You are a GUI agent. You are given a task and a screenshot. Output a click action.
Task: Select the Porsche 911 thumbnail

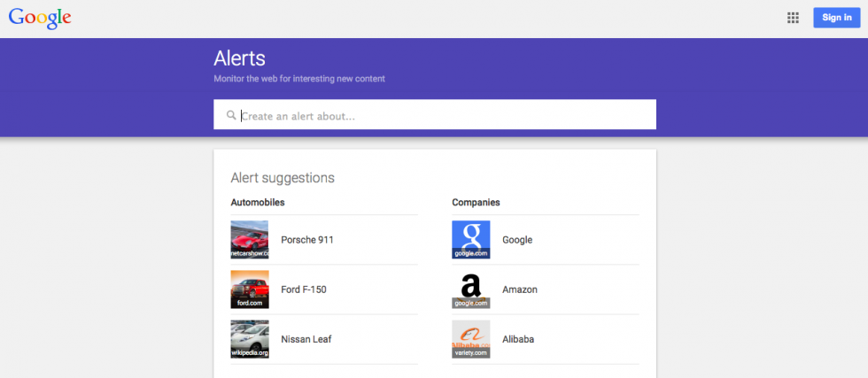[250, 240]
